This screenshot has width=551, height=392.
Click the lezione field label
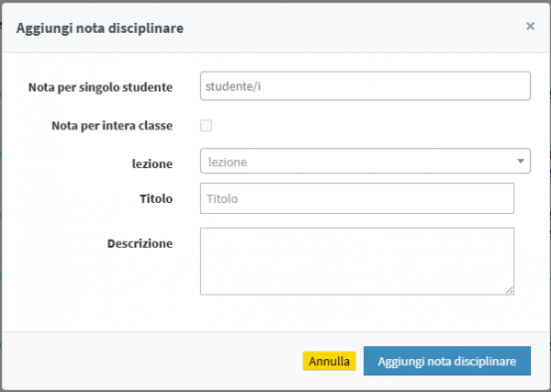tap(152, 162)
